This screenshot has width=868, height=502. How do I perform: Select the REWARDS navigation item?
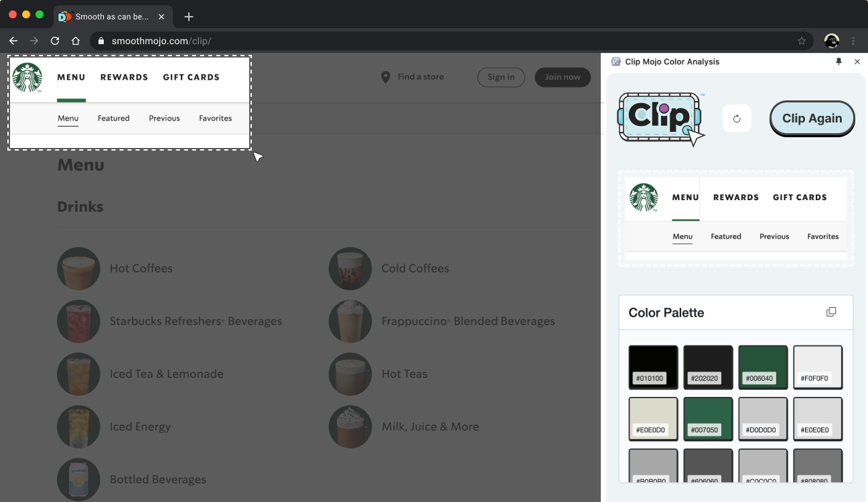coord(124,77)
